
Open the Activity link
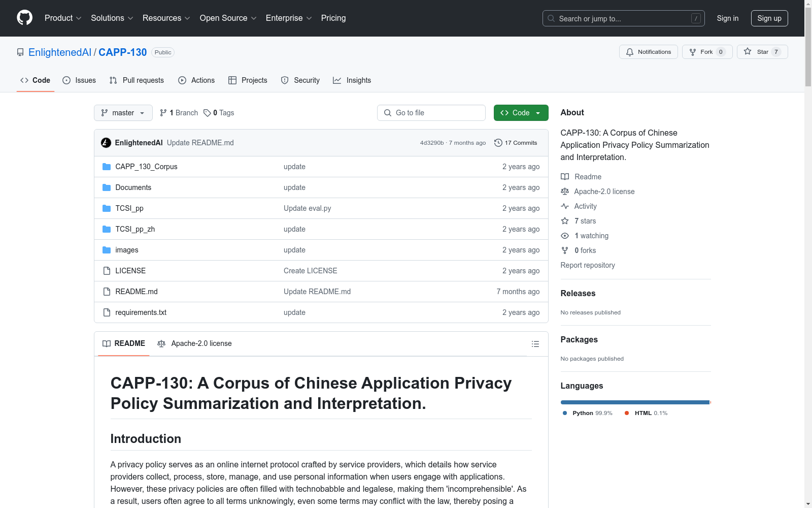(579, 206)
